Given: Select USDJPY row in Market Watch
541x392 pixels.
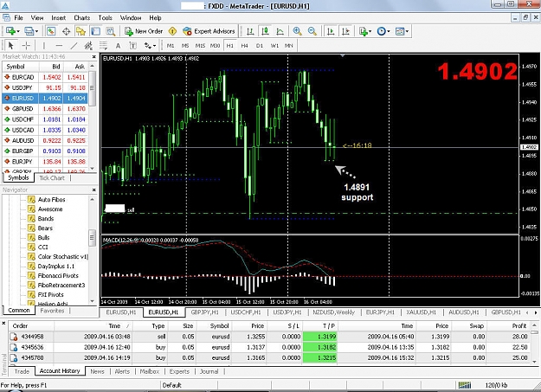Looking at the screenshot, I should click(x=45, y=87).
